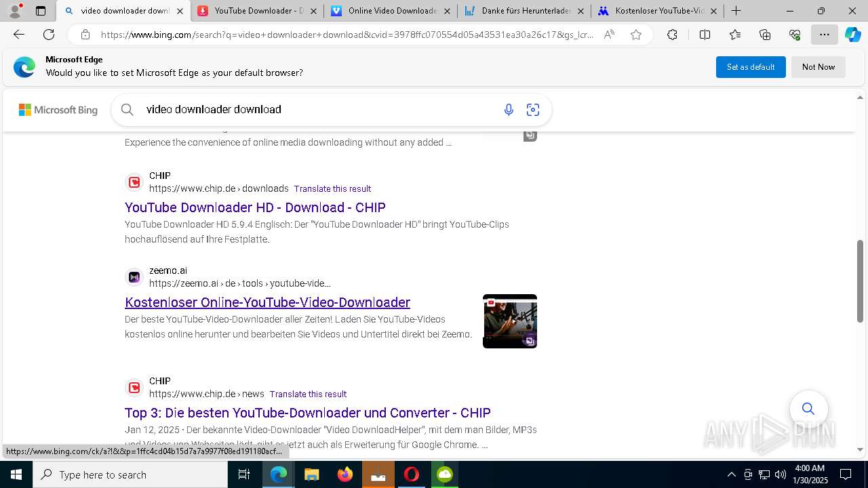The height and width of the screenshot is (488, 868).
Task: Open Windows Start menu
Action: click(x=16, y=474)
